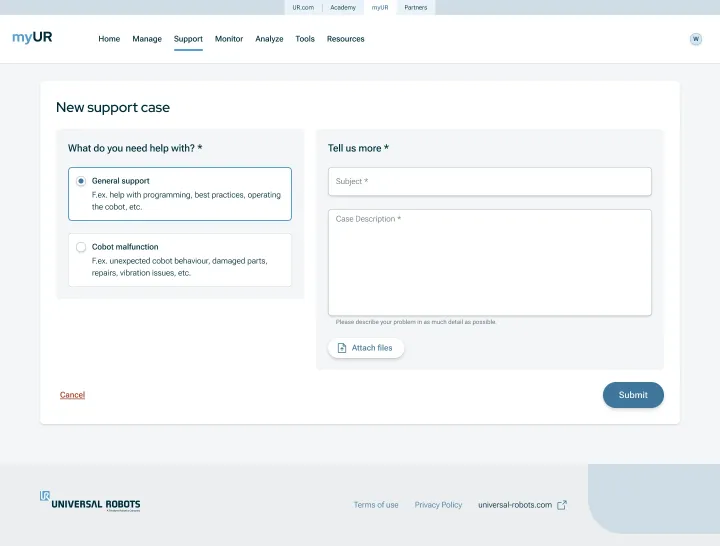Click the external link icon beside universal-robots.com
Viewport: 720px width, 546px height.
pos(562,505)
